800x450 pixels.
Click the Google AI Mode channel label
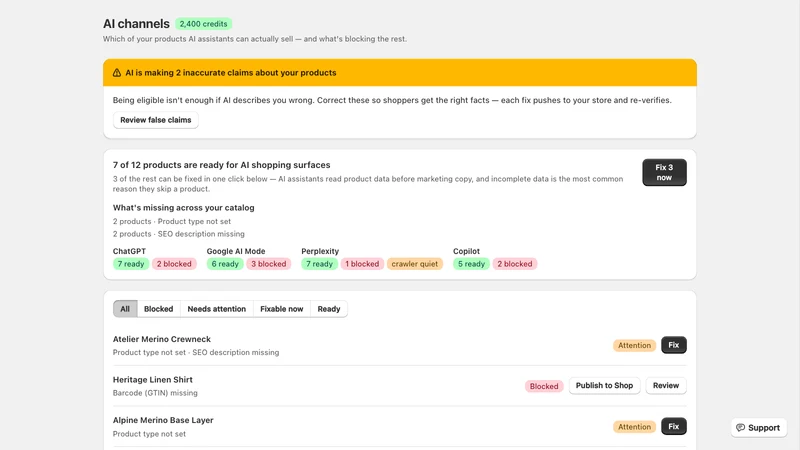[236, 251]
